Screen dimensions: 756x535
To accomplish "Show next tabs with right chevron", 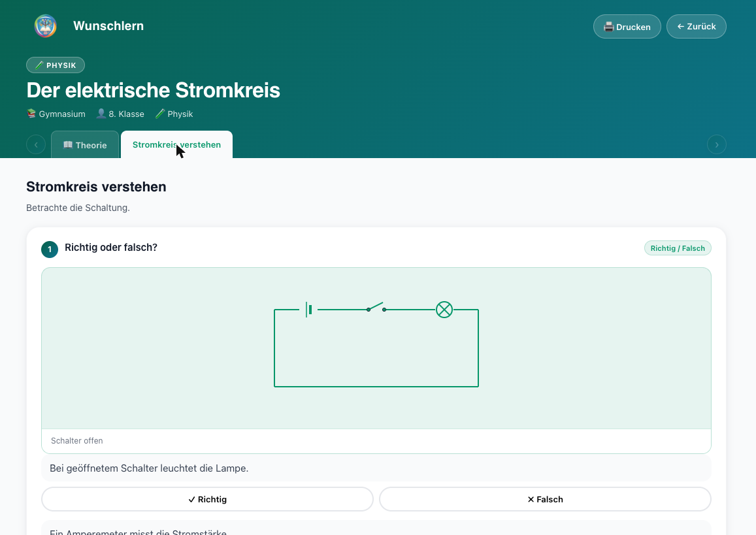I will click(716, 144).
